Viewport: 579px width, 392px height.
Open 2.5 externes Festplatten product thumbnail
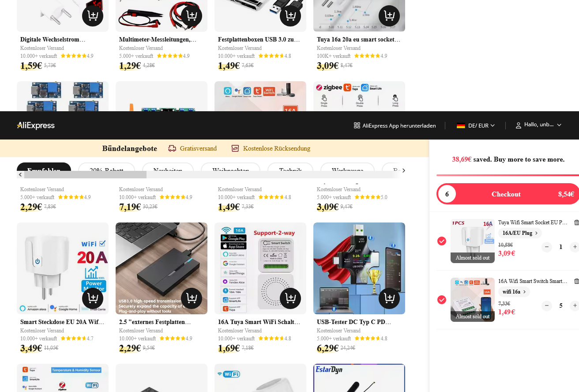pyautogui.click(x=162, y=268)
